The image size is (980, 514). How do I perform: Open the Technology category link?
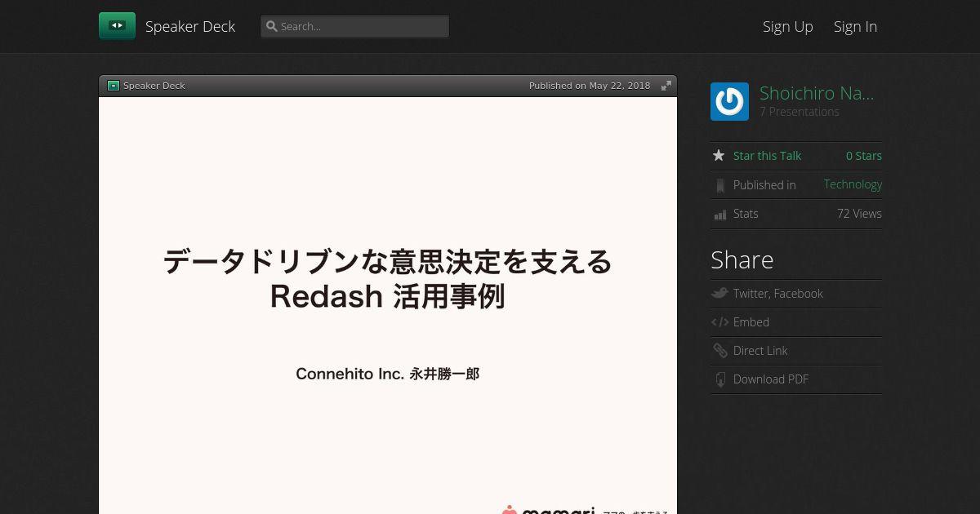[853, 184]
